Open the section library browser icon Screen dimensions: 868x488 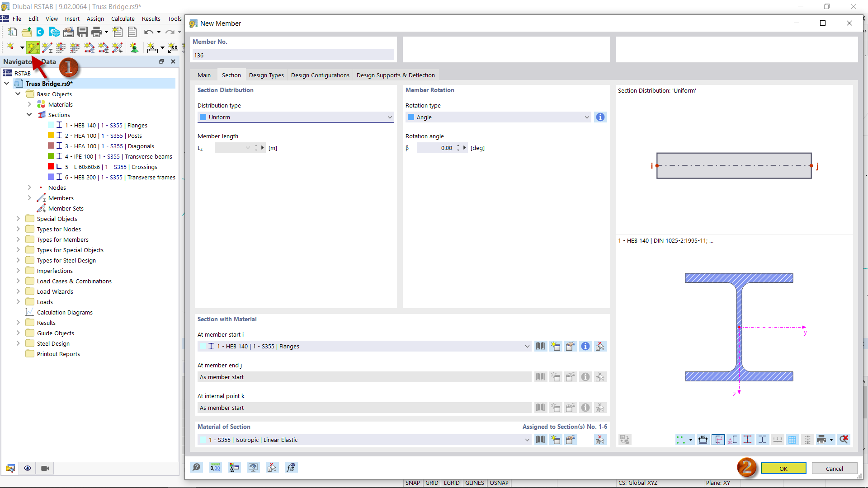coord(540,346)
